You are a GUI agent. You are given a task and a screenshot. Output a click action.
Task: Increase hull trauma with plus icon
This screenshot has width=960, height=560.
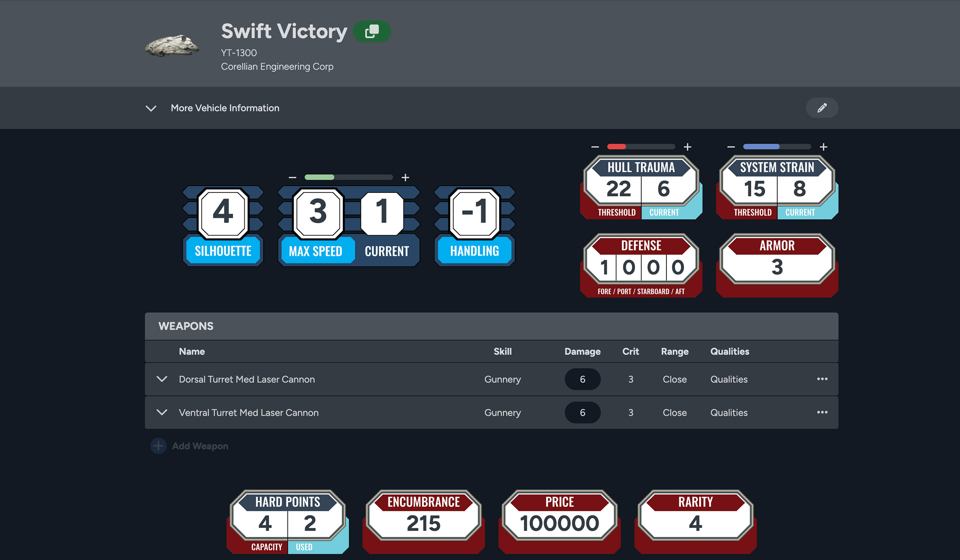click(687, 147)
